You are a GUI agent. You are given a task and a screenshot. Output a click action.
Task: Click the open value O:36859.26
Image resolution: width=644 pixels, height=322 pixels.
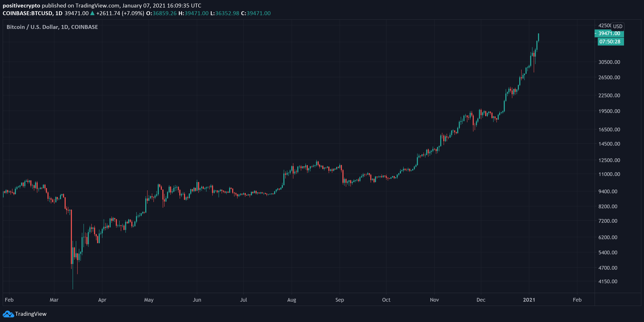(x=161, y=13)
